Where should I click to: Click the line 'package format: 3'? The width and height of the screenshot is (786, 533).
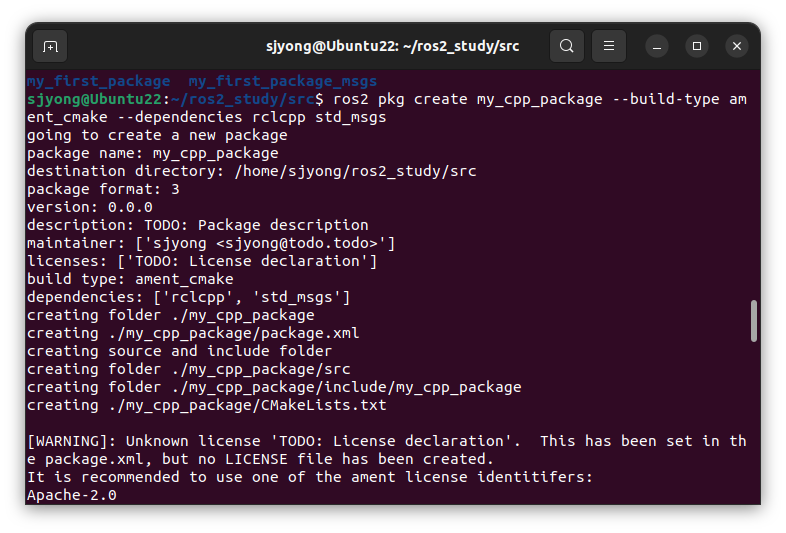(103, 190)
